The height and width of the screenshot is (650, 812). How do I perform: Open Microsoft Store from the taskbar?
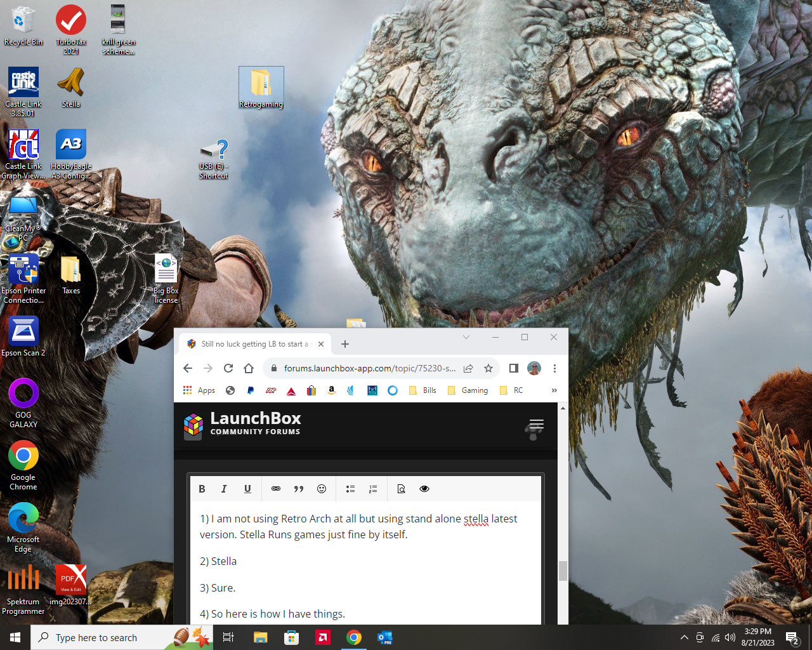[x=292, y=637]
